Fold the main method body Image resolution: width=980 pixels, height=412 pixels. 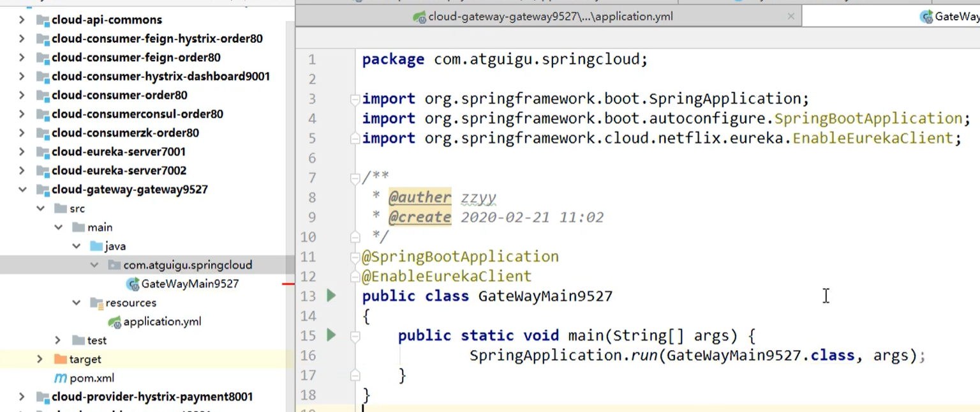355,336
